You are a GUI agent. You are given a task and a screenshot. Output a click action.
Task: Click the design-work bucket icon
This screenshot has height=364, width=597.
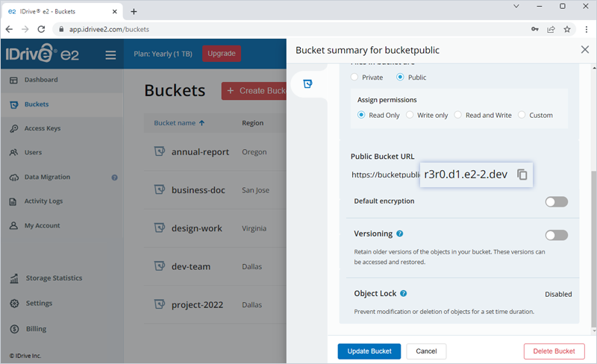(x=159, y=228)
